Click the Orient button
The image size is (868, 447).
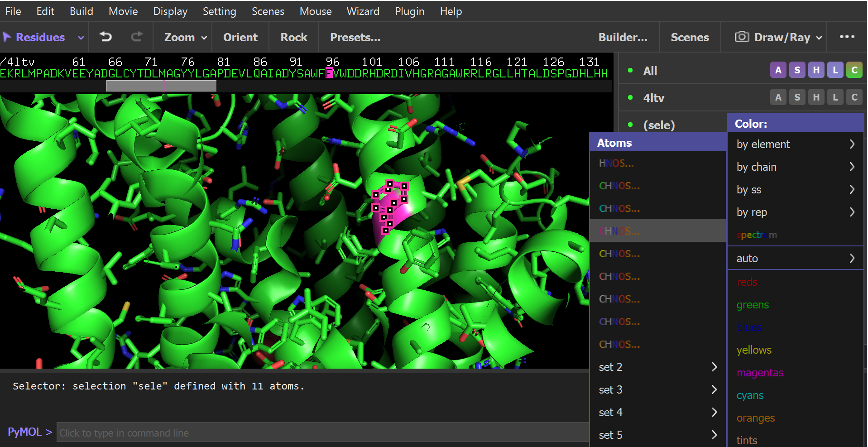click(x=240, y=37)
